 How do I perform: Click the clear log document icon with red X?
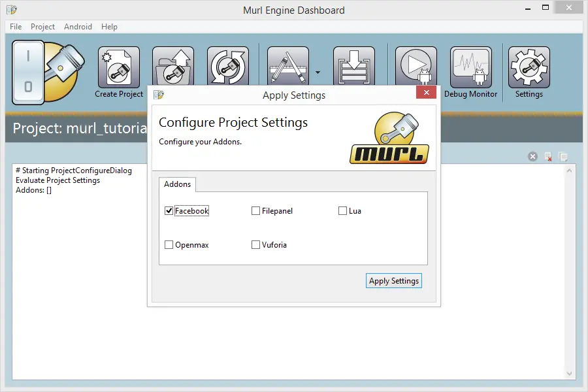(548, 156)
